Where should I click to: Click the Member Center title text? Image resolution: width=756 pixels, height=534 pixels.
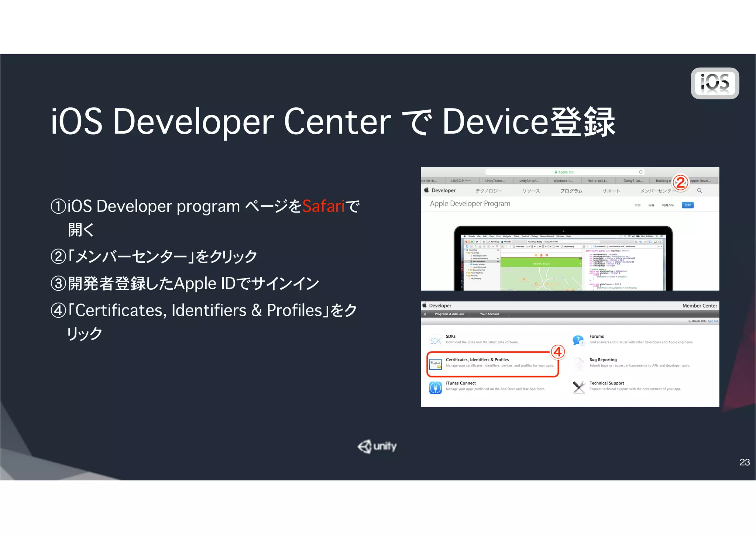(x=700, y=306)
